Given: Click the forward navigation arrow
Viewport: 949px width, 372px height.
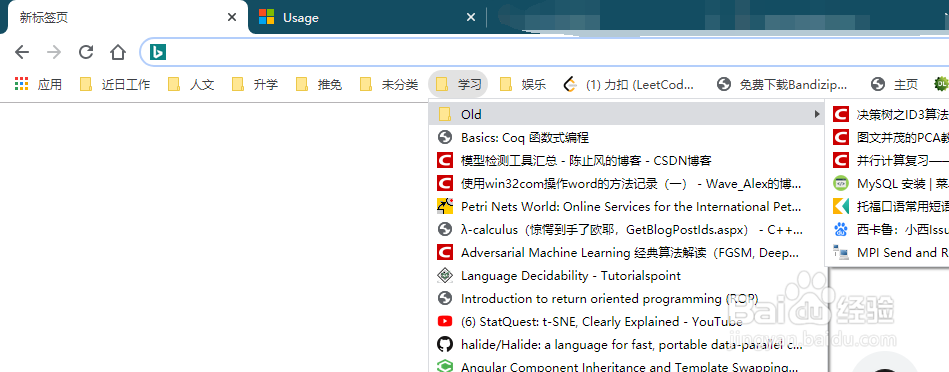Looking at the screenshot, I should 54,52.
